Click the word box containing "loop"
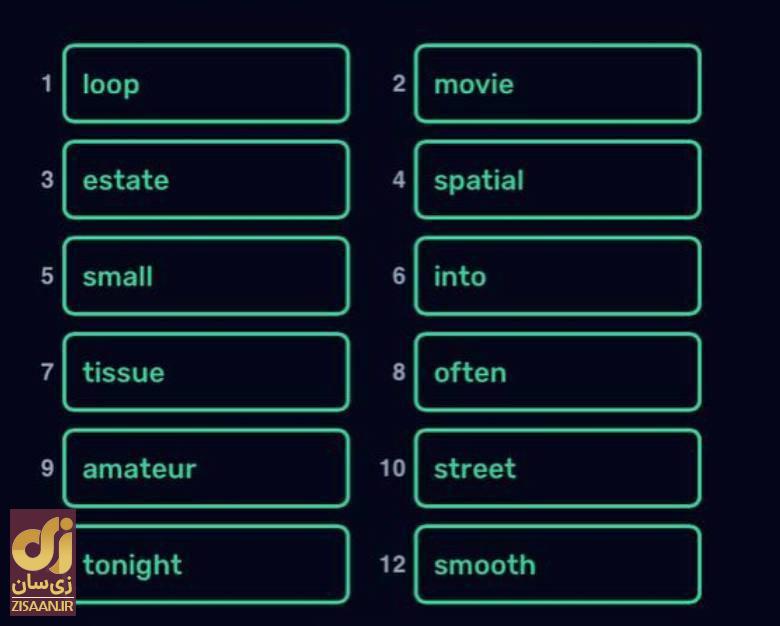Screen dimensions: 780x626 206,84
